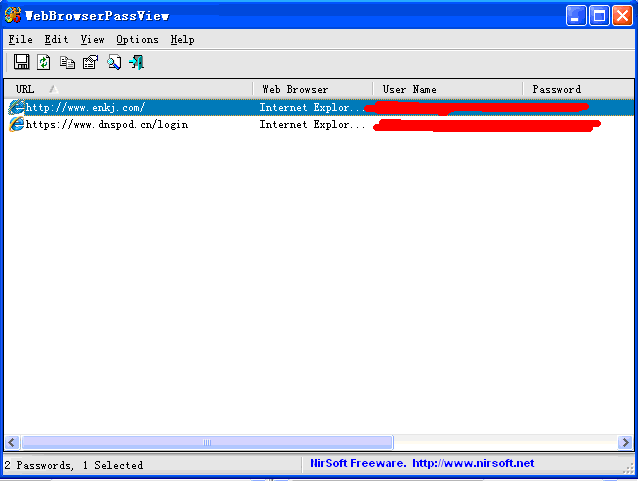Viewport: 638px width, 481px height.
Task: Click Internet Explorer cell in enkj.com row
Action: pos(312,107)
